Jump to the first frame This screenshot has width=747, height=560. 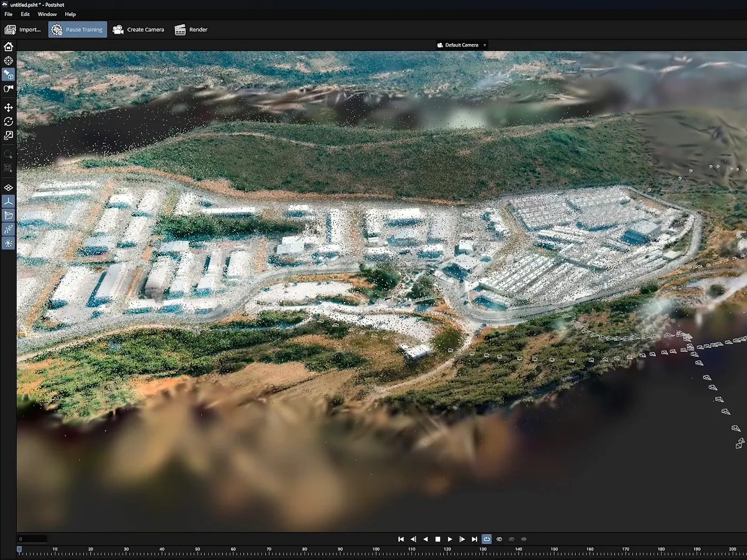(401, 539)
